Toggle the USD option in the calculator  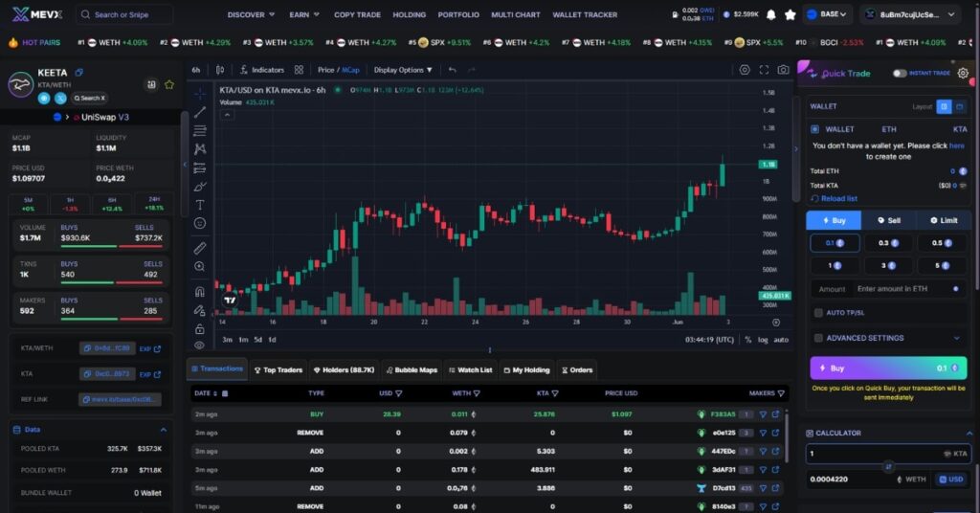[950, 480]
